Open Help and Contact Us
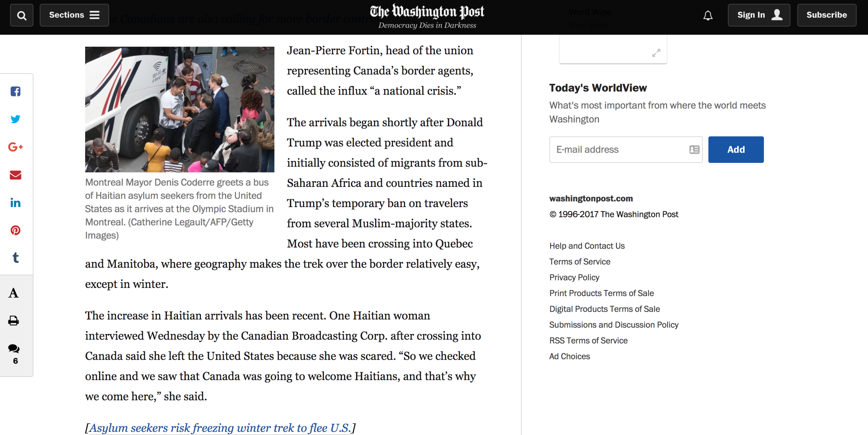 coord(587,246)
